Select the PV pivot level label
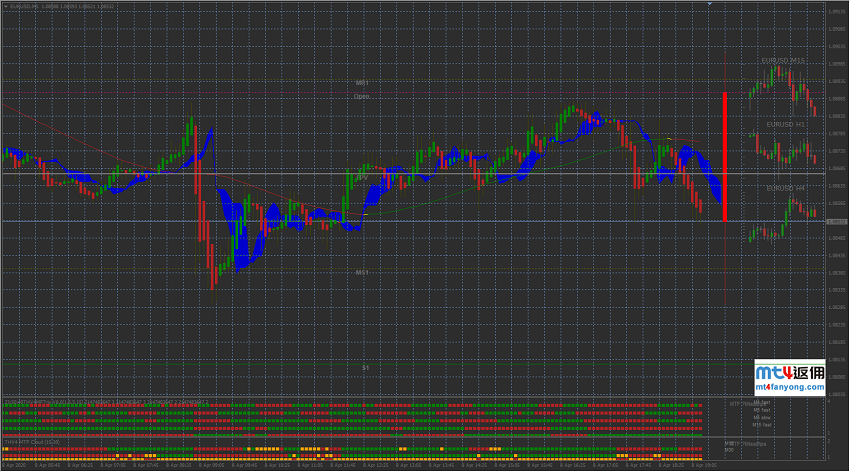The height and width of the screenshot is (472, 850). click(x=362, y=177)
